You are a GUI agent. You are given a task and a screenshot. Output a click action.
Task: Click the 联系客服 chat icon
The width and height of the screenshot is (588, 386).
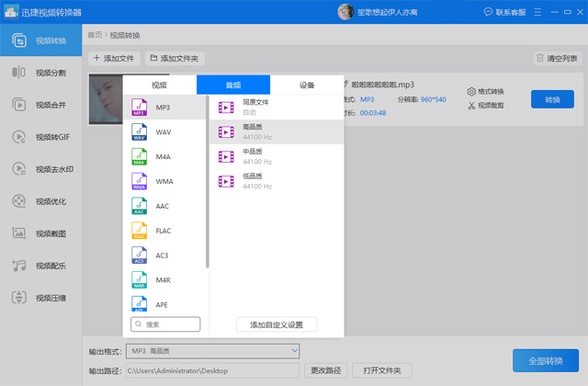[x=488, y=12]
